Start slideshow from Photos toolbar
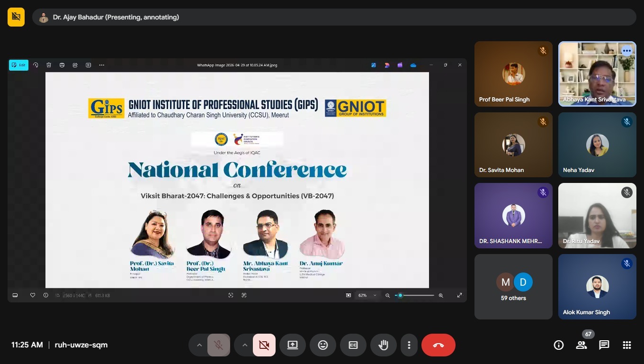 [x=89, y=65]
